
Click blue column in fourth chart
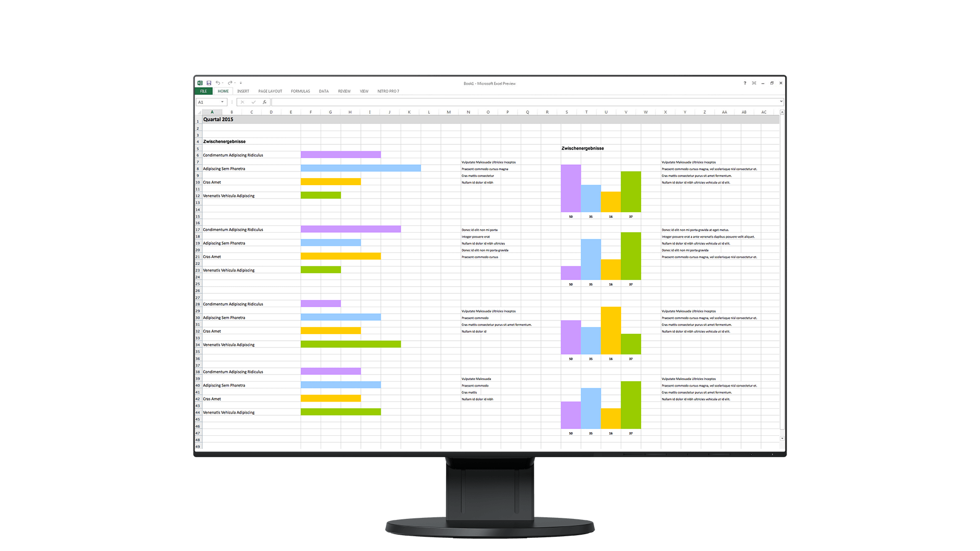pyautogui.click(x=591, y=408)
